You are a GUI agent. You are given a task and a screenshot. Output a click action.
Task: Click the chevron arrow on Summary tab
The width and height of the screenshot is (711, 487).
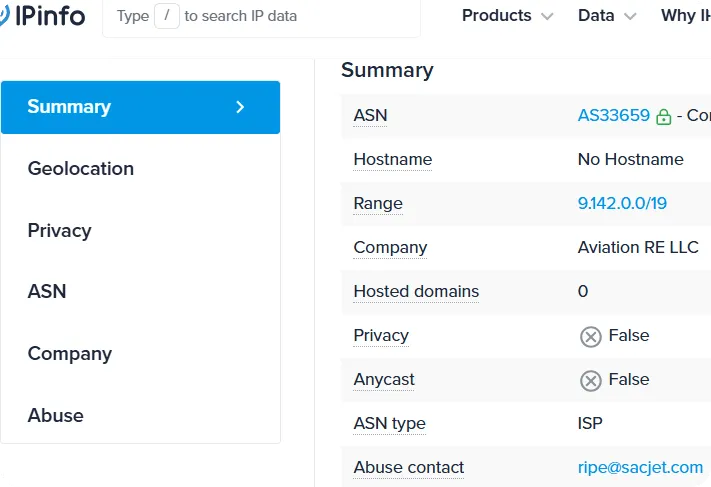pyautogui.click(x=240, y=107)
